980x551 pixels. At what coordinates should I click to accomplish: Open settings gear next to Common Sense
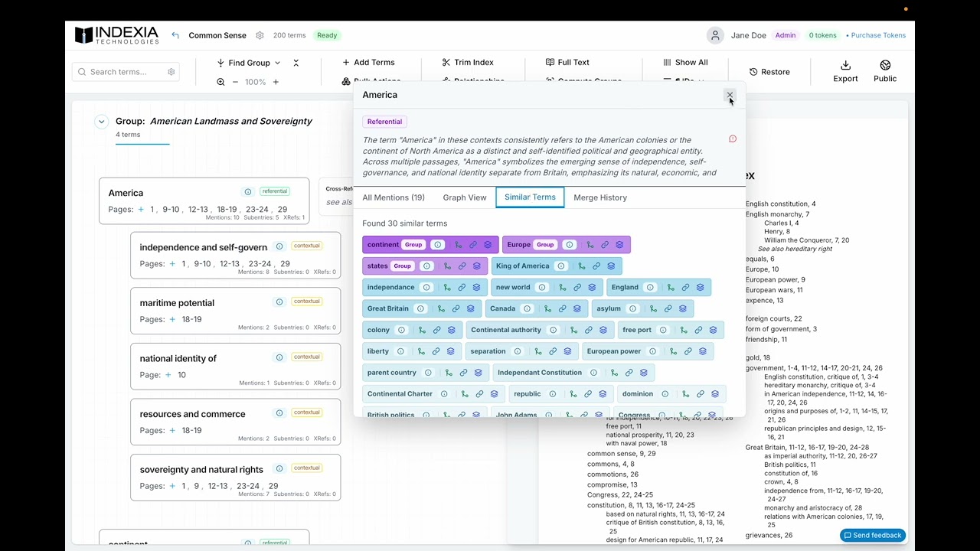pyautogui.click(x=260, y=35)
